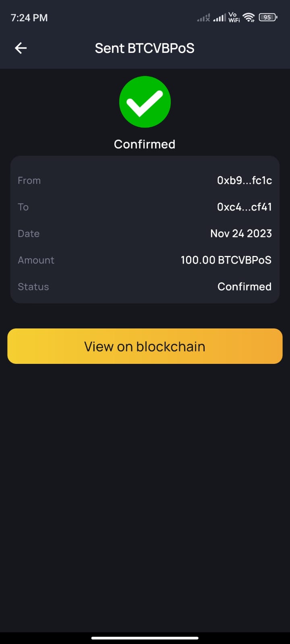
Task: Tap the home gesture bar at bottom
Action: pos(145,638)
